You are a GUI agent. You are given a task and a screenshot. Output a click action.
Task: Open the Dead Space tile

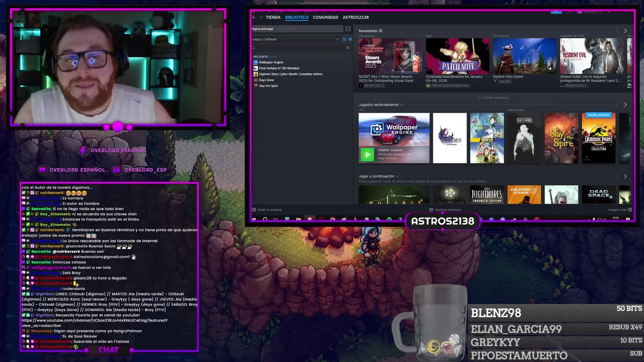coord(599,195)
